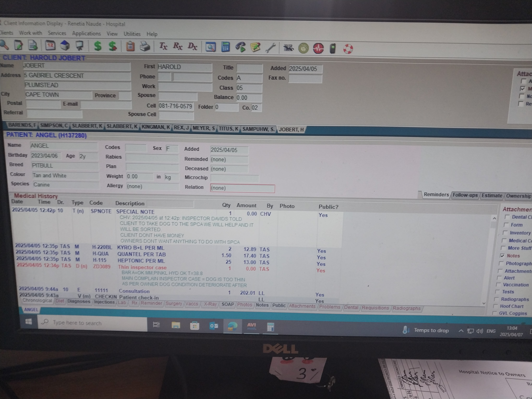Click the Windows taskbar search box
The height and width of the screenshot is (399, 532).
point(92,323)
